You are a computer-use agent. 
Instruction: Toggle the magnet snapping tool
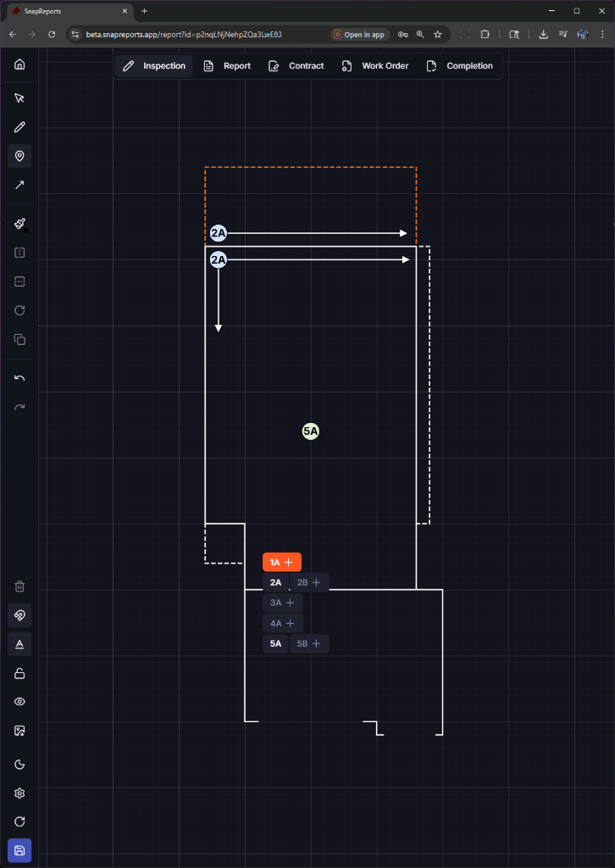point(19,615)
